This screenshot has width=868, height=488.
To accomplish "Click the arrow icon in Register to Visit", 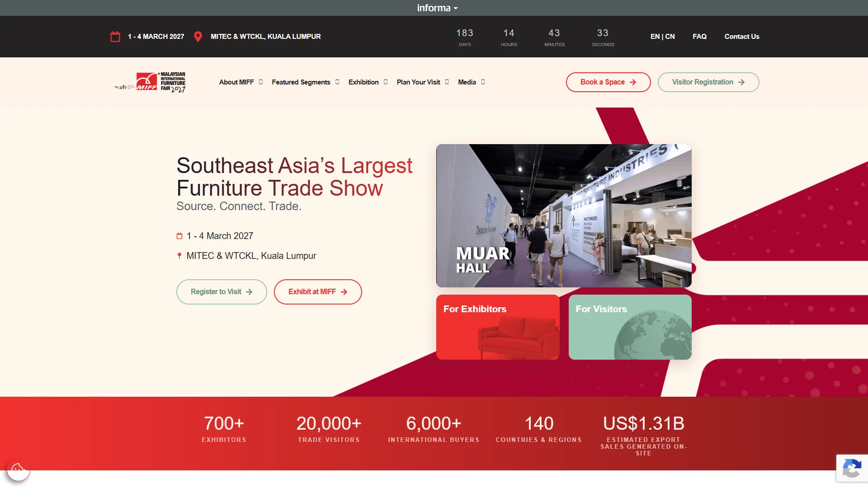I will pos(249,292).
